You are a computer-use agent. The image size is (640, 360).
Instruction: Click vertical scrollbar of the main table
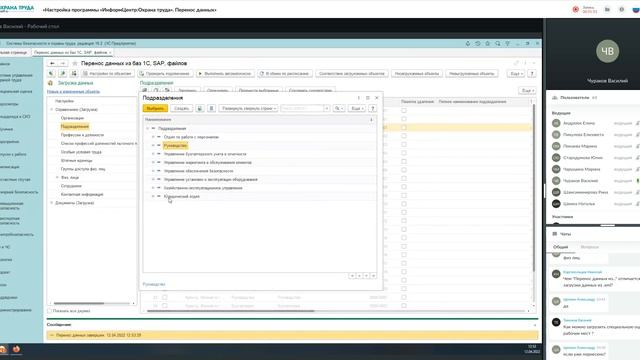pos(533,187)
